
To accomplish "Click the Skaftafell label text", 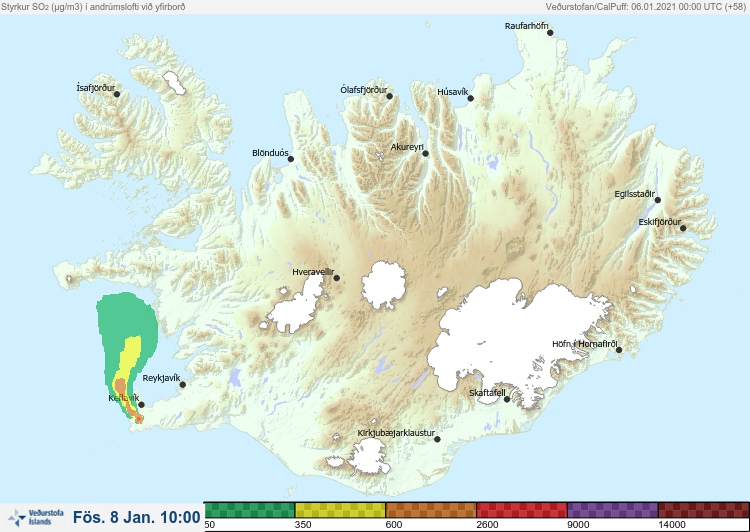I will (x=487, y=393).
